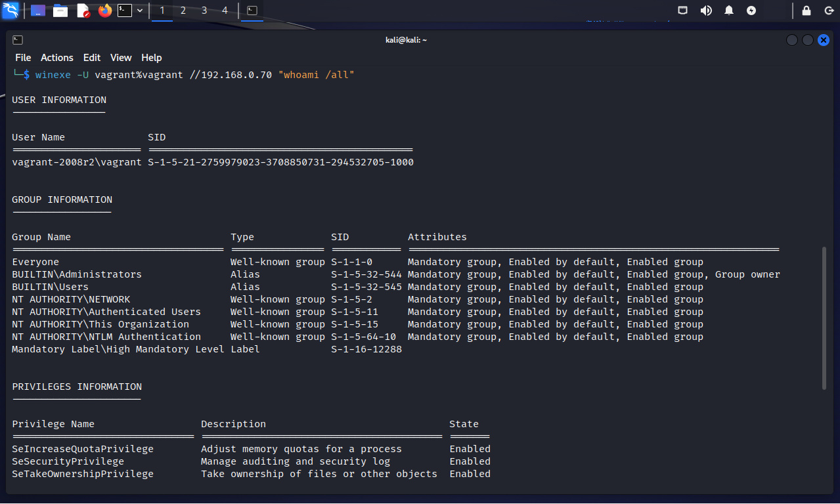This screenshot has width=840, height=504.
Task: Open the file manager panel icon
Action: coord(60,10)
